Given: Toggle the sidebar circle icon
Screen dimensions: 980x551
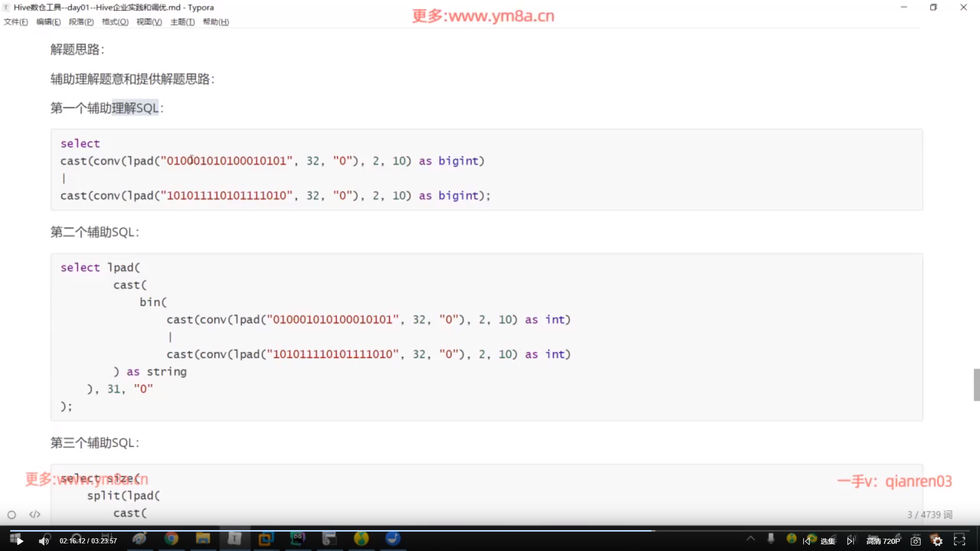Looking at the screenshot, I should (12, 515).
